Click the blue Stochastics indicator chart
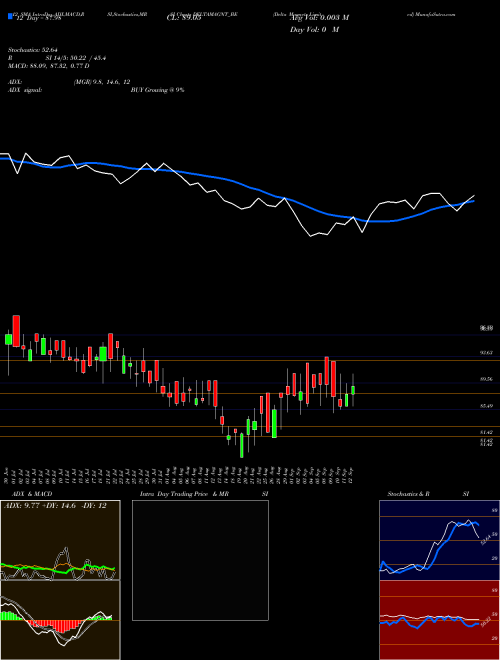Screen dimensions: 500x660 pos(439,540)
